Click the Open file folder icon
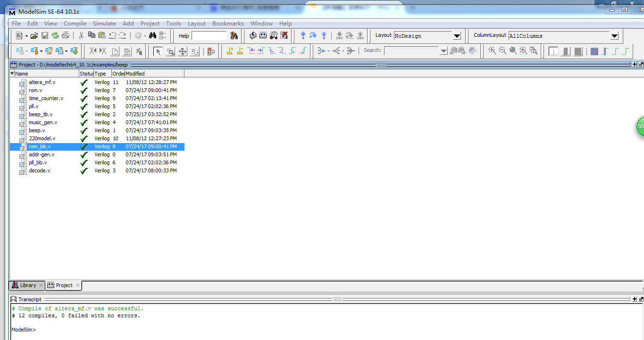644x340 pixels. coord(34,36)
